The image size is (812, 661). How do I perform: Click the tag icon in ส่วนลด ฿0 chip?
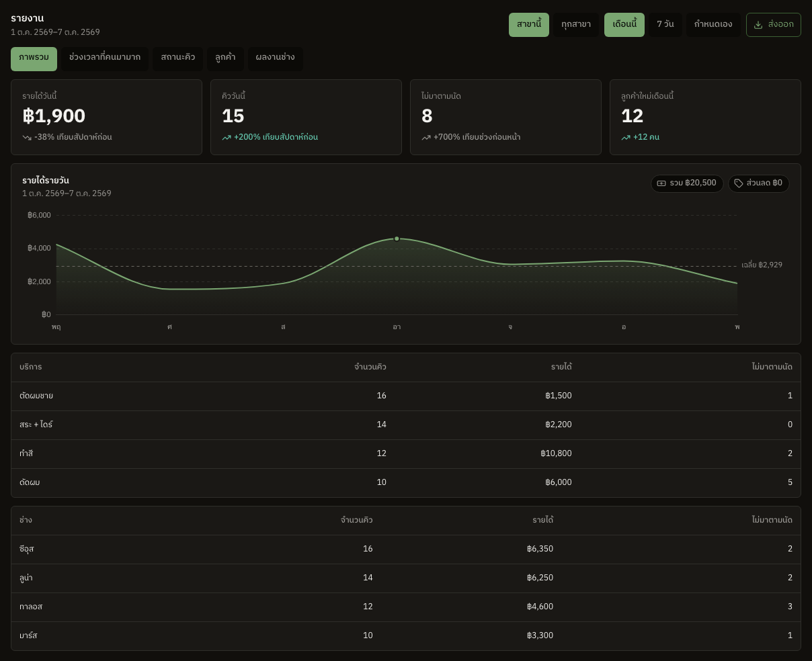coord(739,183)
